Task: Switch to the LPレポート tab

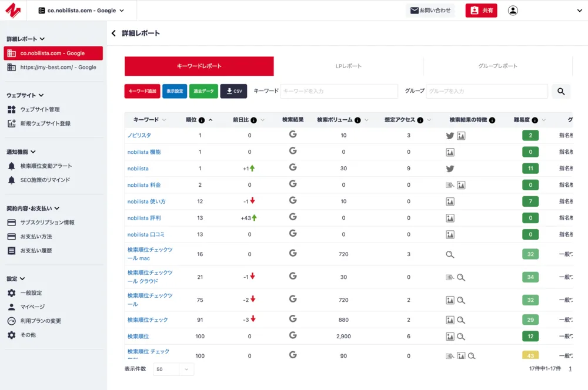Action: coord(348,66)
